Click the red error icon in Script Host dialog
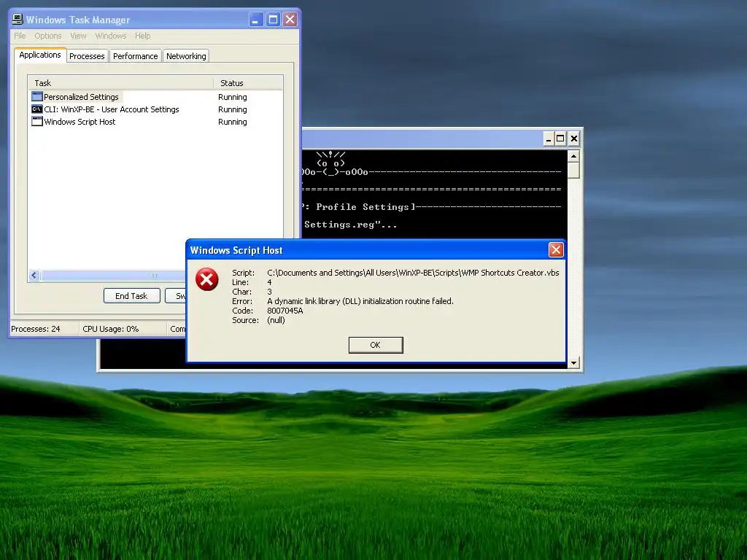This screenshot has height=560, width=747. [x=206, y=279]
